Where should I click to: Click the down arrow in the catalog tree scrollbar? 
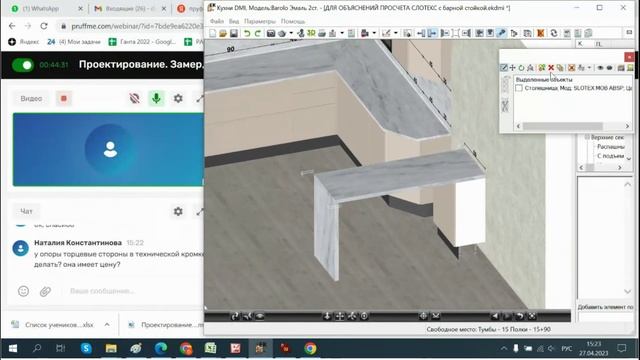(x=629, y=159)
